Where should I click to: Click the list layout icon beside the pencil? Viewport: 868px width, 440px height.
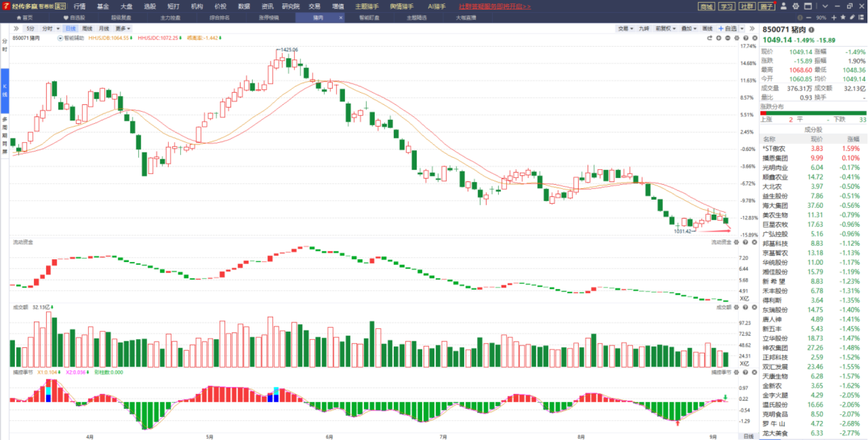pos(861,18)
